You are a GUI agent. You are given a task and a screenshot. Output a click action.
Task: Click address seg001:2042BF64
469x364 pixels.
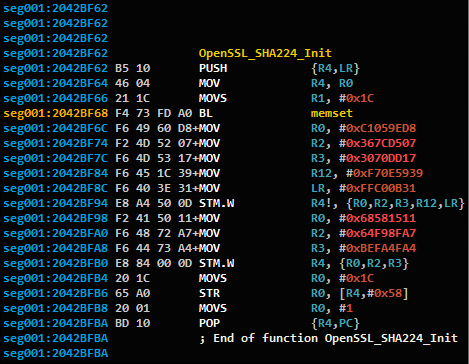[x=55, y=83]
